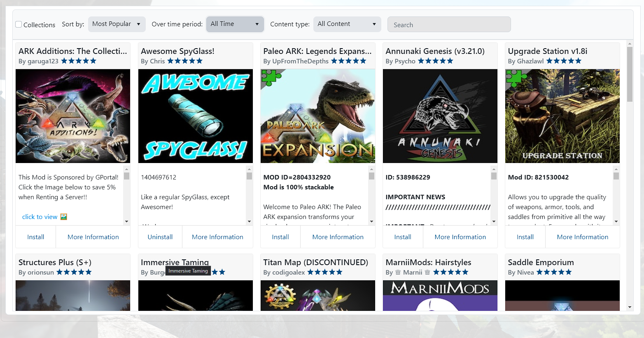Click the star rating of Paleo ARK
Screen dimensions: 644x338
pos(349,61)
